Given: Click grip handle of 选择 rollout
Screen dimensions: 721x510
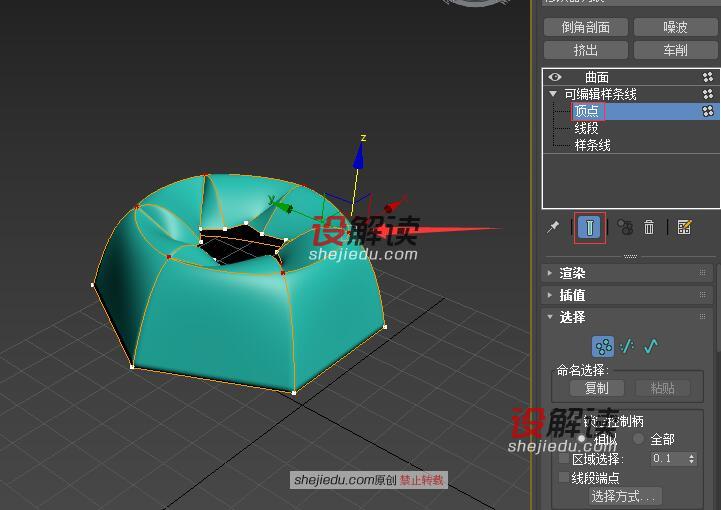Looking at the screenshot, I should [x=702, y=316].
